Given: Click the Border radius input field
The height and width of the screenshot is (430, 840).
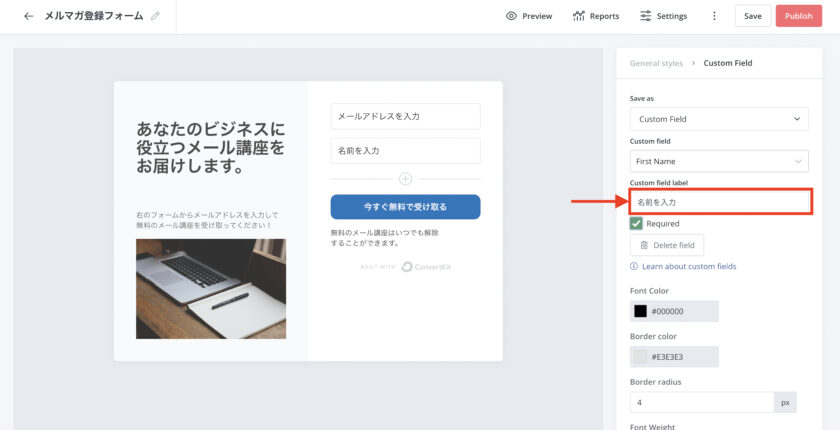Looking at the screenshot, I should pyautogui.click(x=702, y=402).
